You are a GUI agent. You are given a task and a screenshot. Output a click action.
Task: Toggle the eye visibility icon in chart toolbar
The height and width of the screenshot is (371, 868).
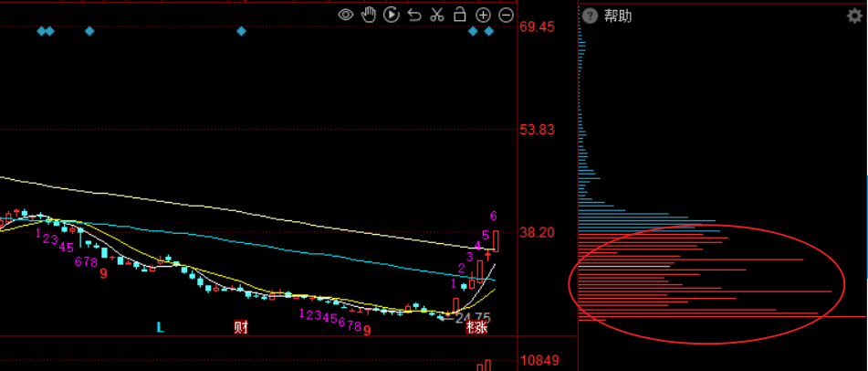[346, 14]
